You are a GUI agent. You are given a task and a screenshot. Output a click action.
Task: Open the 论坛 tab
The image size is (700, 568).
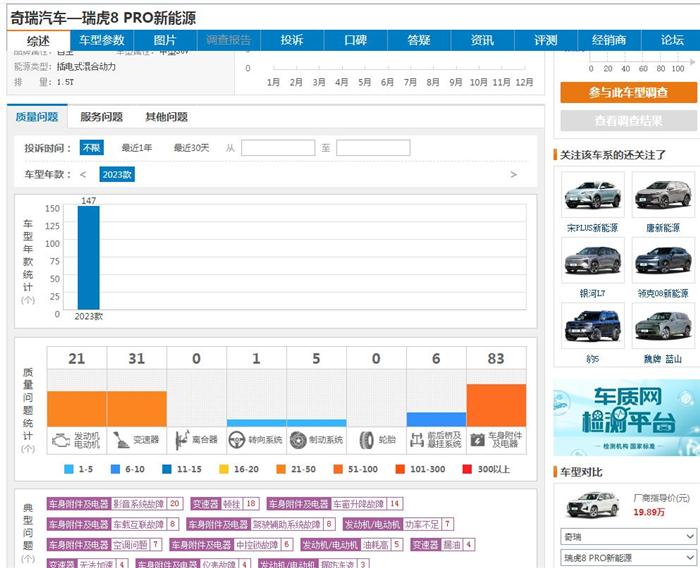click(672, 40)
